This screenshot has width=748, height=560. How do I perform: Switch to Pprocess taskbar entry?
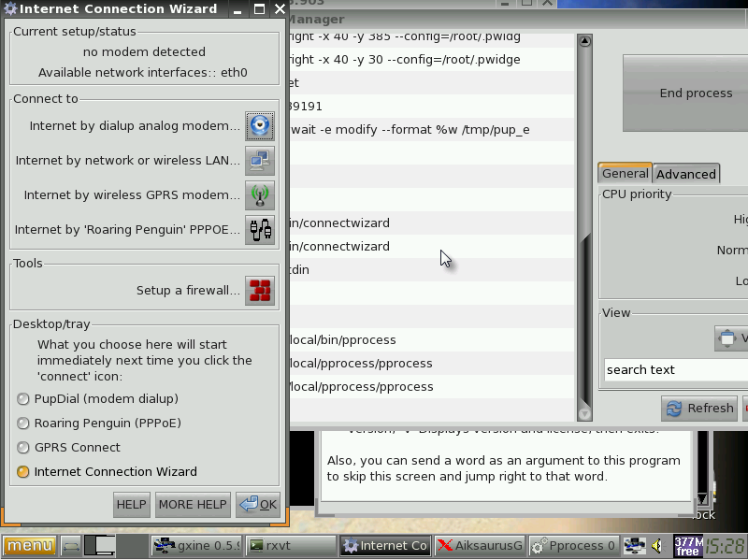pyautogui.click(x=574, y=546)
